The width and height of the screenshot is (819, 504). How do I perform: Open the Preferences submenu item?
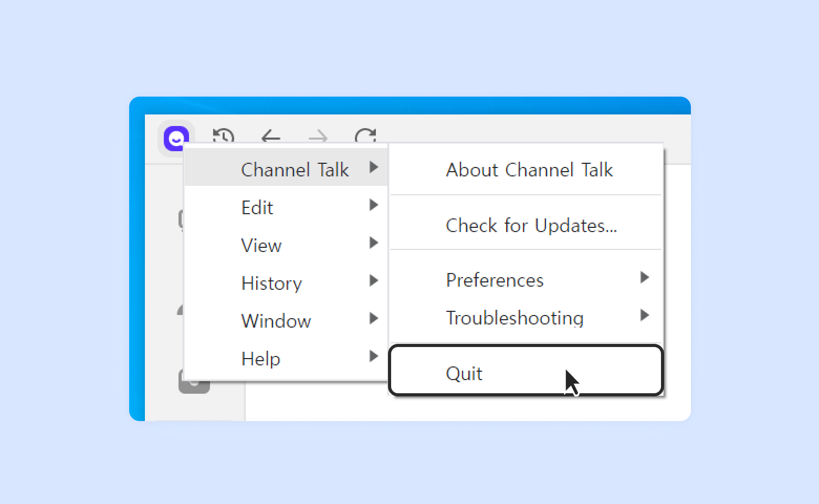pos(526,279)
